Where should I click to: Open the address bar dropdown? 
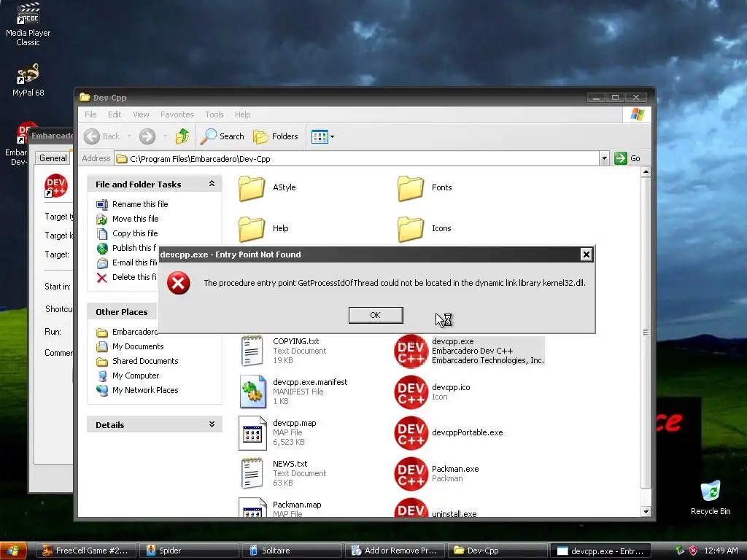(604, 158)
